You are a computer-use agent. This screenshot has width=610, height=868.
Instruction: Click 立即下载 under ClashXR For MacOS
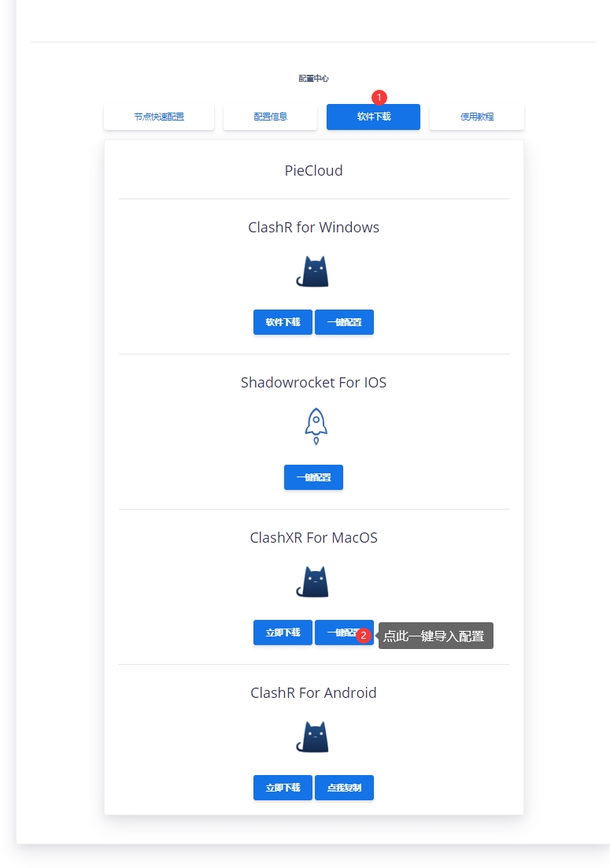283,632
